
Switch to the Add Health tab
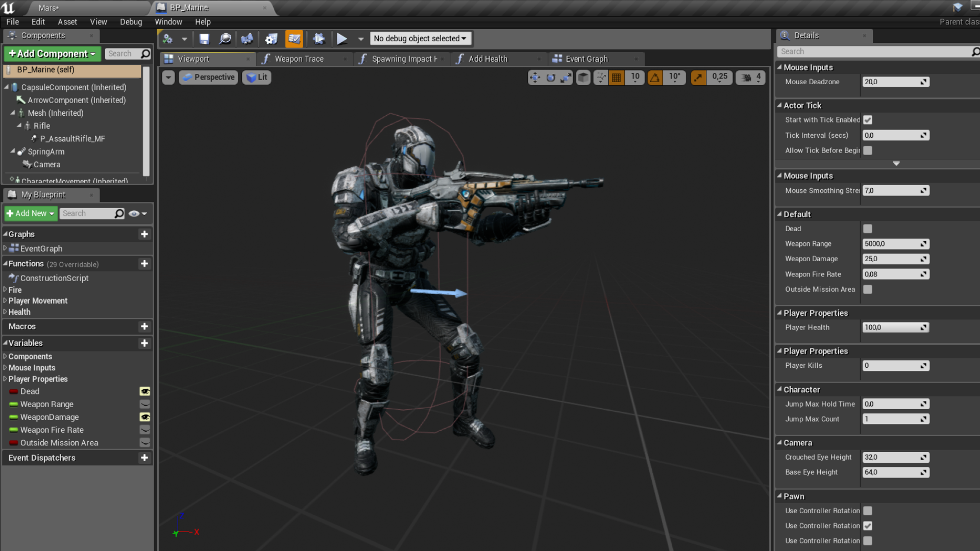[498, 59]
